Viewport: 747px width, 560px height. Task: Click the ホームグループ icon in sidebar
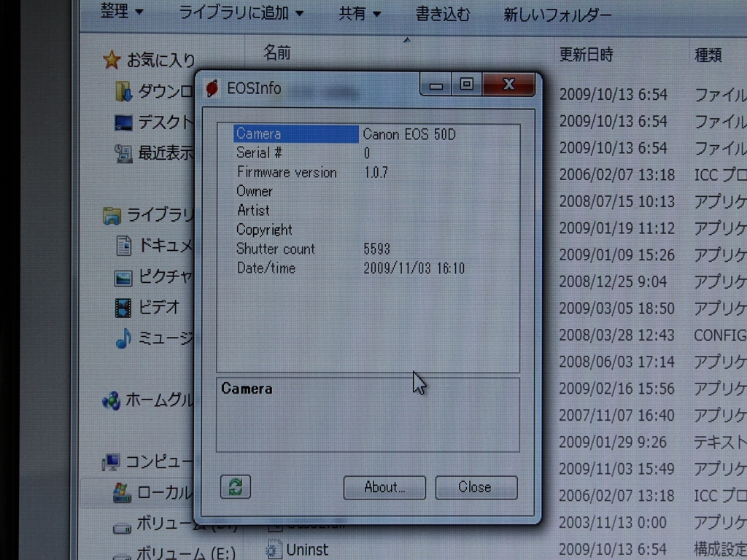111,400
